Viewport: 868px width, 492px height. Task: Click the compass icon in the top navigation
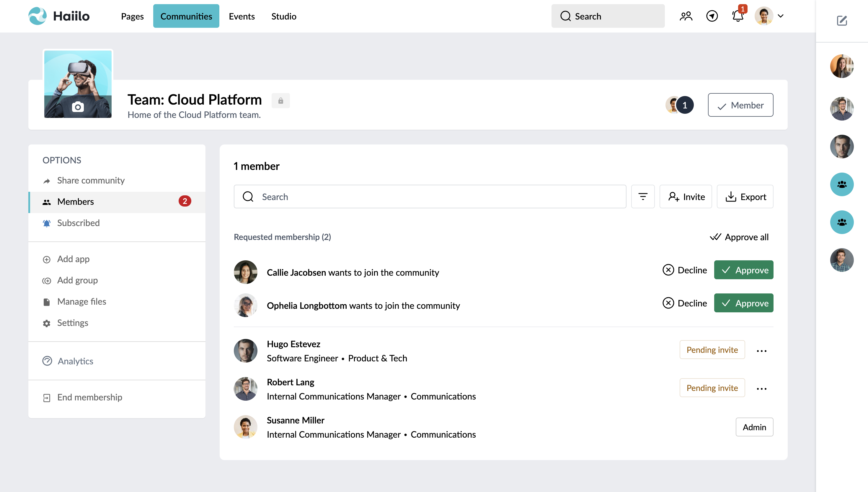point(712,16)
